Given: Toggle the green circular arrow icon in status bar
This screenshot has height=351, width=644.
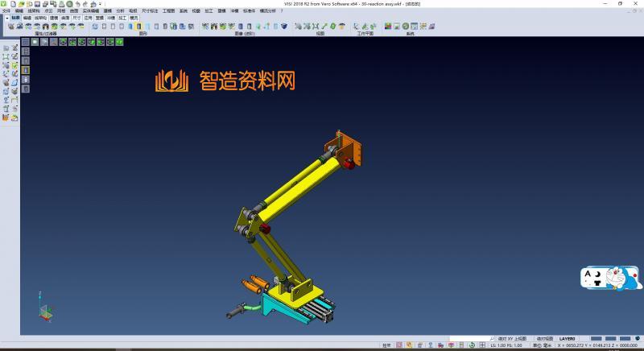Looking at the screenshot, I should 472,345.
